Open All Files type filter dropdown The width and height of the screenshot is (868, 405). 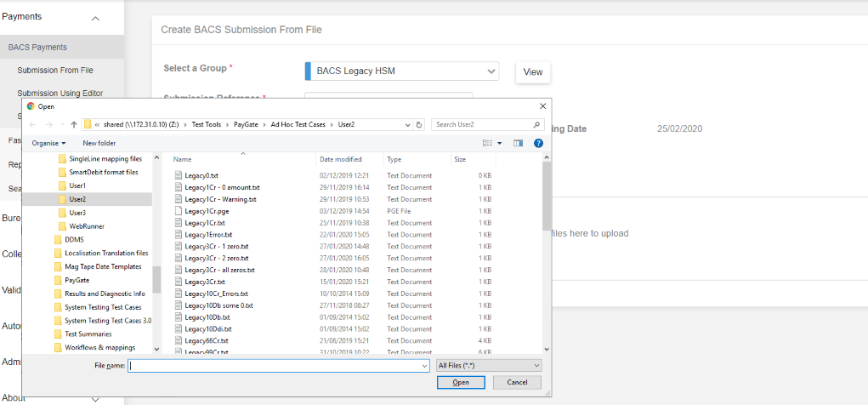tap(489, 366)
